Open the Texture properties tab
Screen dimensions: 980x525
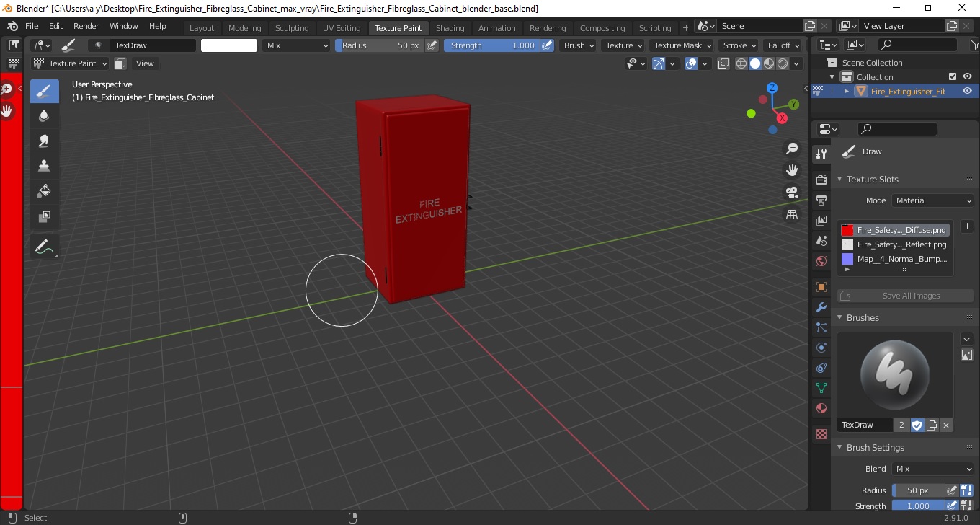point(821,434)
